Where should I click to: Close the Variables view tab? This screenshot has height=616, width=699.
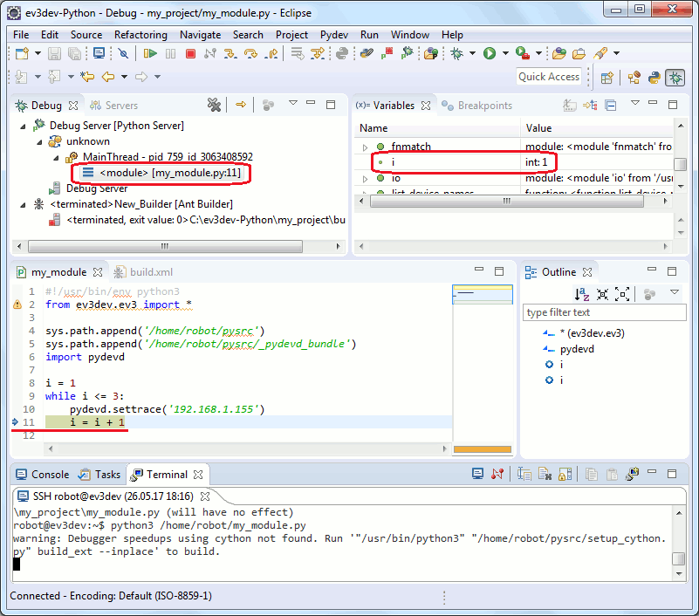426,106
